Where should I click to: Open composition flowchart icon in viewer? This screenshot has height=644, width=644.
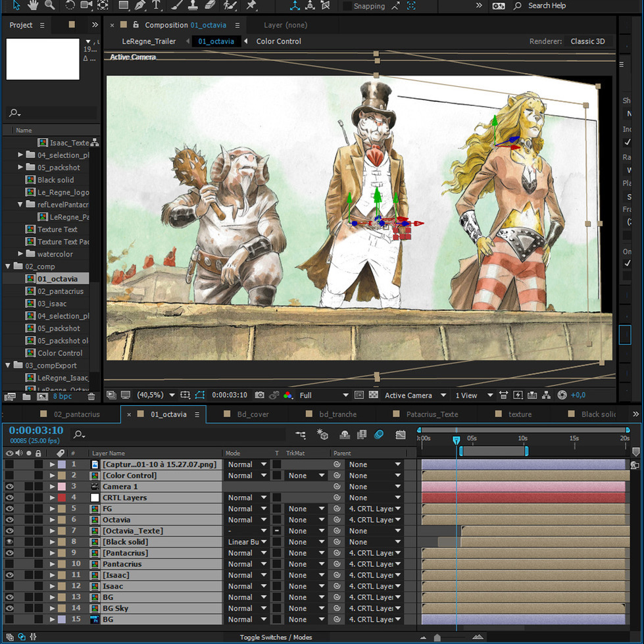[546, 395]
